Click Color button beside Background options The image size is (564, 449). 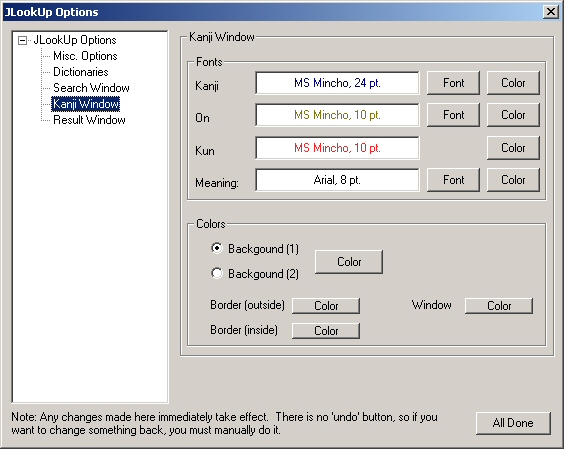coord(349,262)
